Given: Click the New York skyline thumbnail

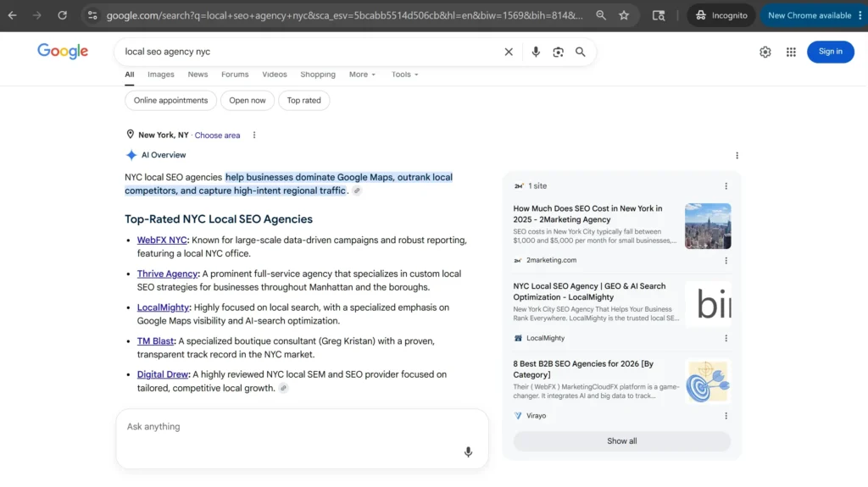Looking at the screenshot, I should [x=708, y=226].
